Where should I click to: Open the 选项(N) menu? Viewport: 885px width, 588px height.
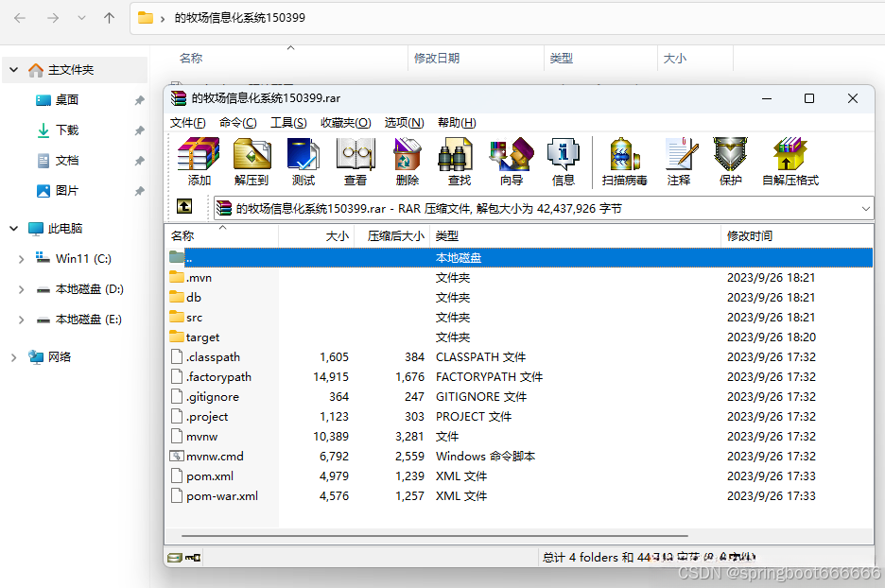click(404, 123)
